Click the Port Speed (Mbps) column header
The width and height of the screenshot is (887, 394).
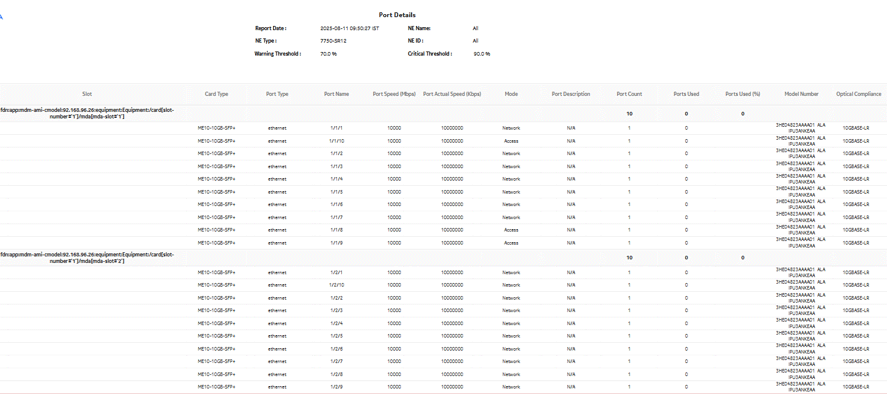[x=394, y=94]
